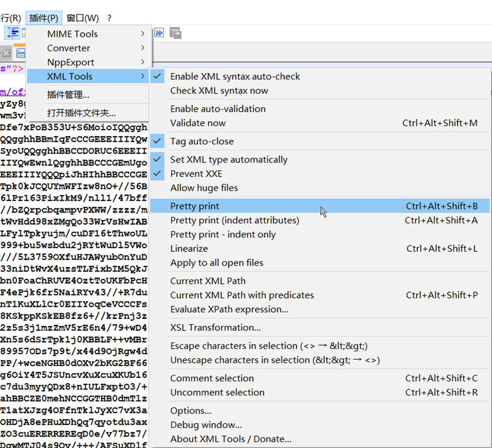
Task: Toggle Prevent XXE option off
Action: pyautogui.click(x=196, y=174)
